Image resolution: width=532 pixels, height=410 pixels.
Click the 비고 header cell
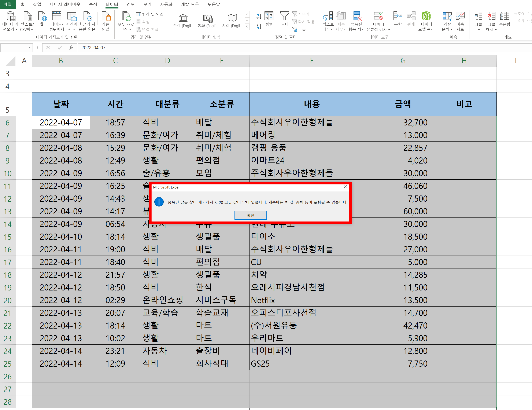464,104
